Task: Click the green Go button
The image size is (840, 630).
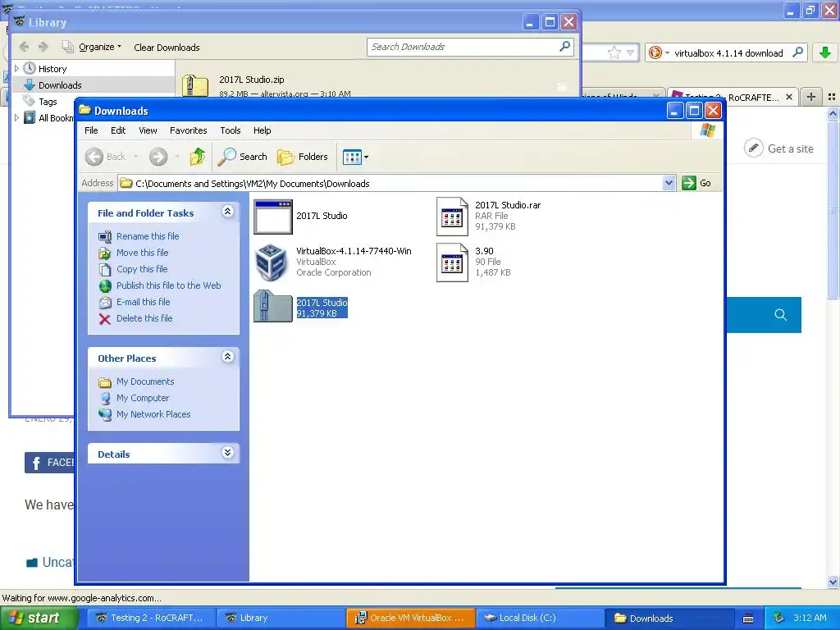Action: tap(696, 183)
